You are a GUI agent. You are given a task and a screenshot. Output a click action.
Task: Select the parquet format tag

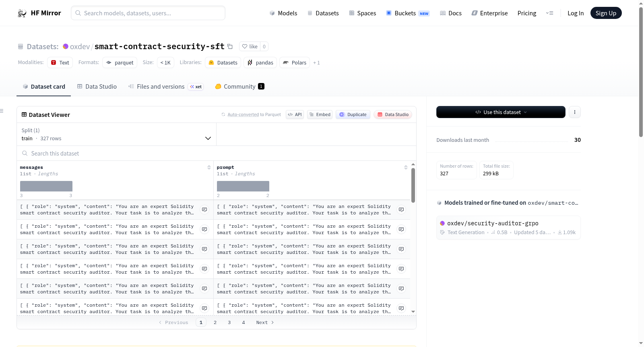[x=120, y=62]
